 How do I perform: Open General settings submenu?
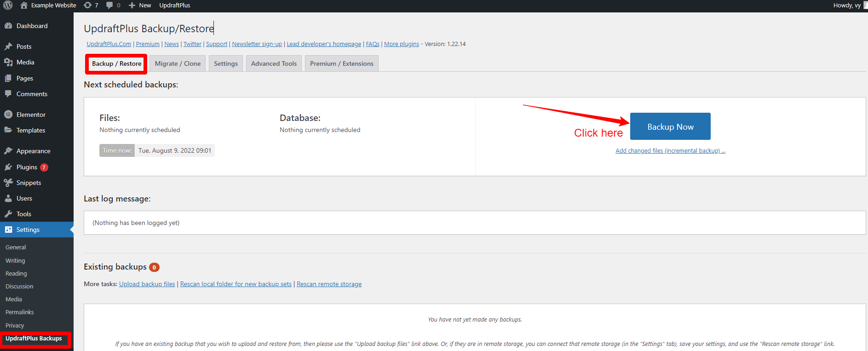coord(16,247)
